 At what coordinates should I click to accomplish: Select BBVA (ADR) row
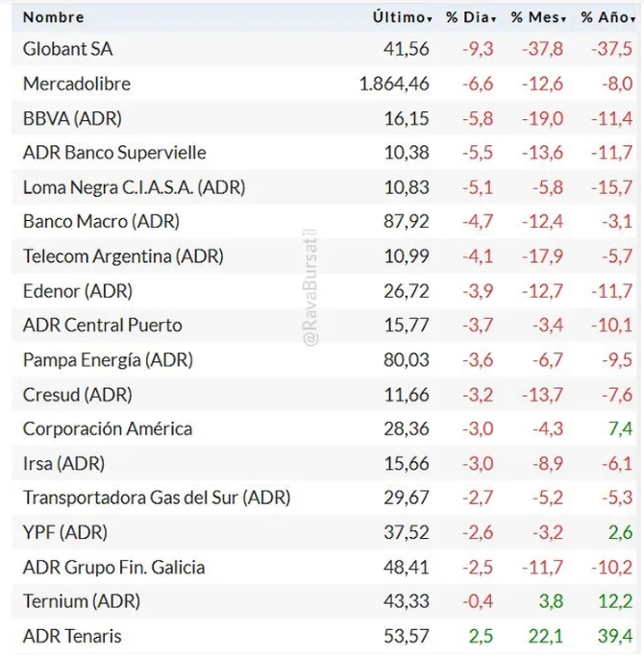tap(72, 118)
